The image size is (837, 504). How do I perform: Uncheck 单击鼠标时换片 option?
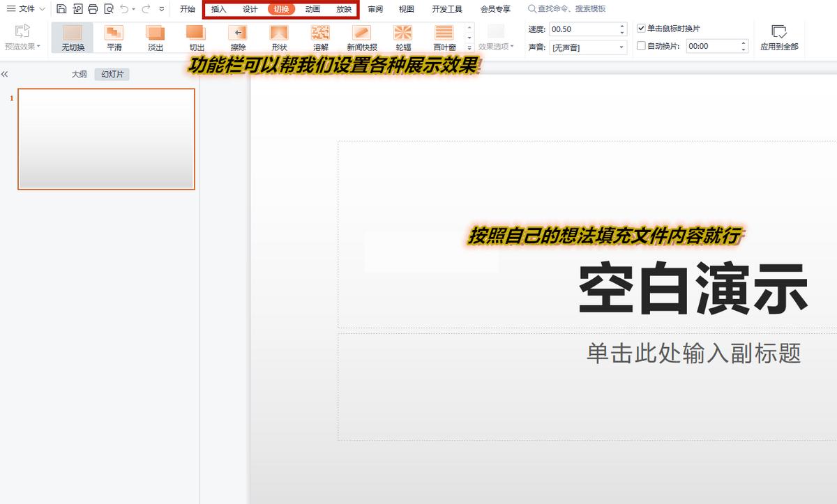tap(642, 28)
